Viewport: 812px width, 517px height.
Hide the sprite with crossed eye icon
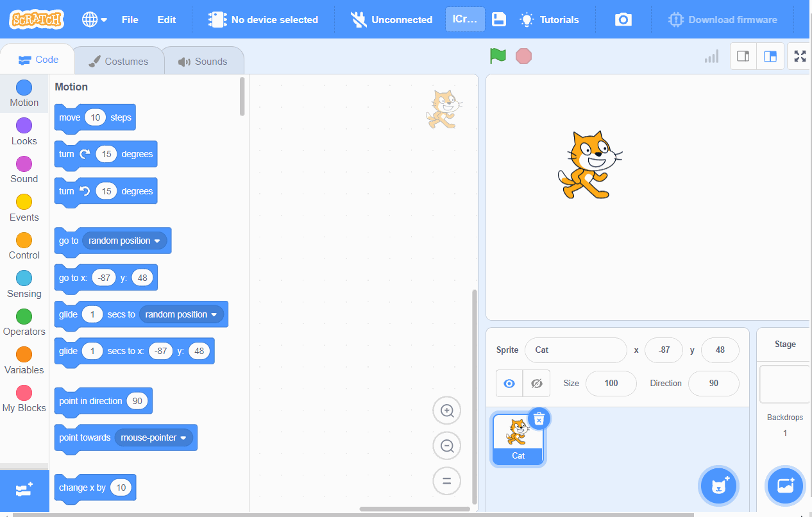coord(537,384)
